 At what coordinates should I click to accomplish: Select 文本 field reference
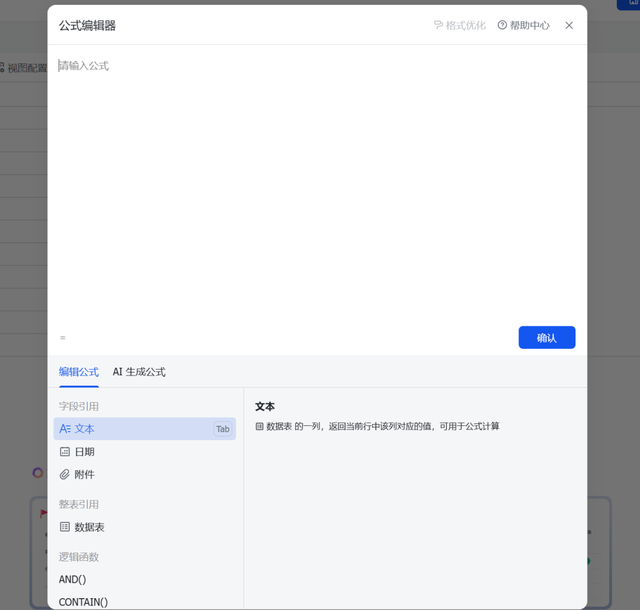[x=144, y=429]
